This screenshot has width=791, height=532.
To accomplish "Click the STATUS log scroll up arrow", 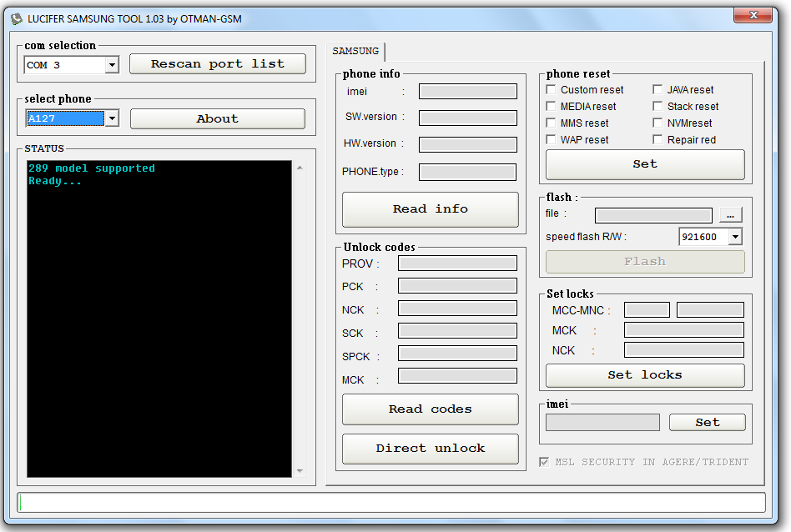I will (x=300, y=168).
